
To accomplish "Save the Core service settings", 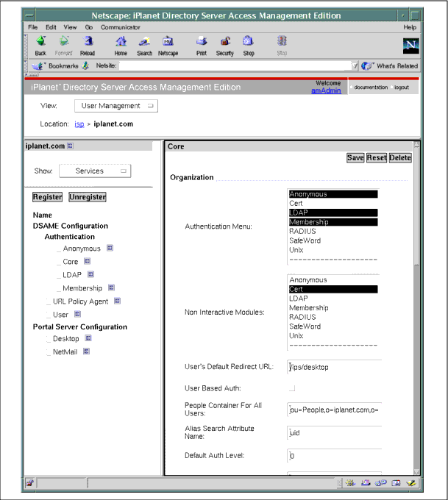I will point(355,157).
